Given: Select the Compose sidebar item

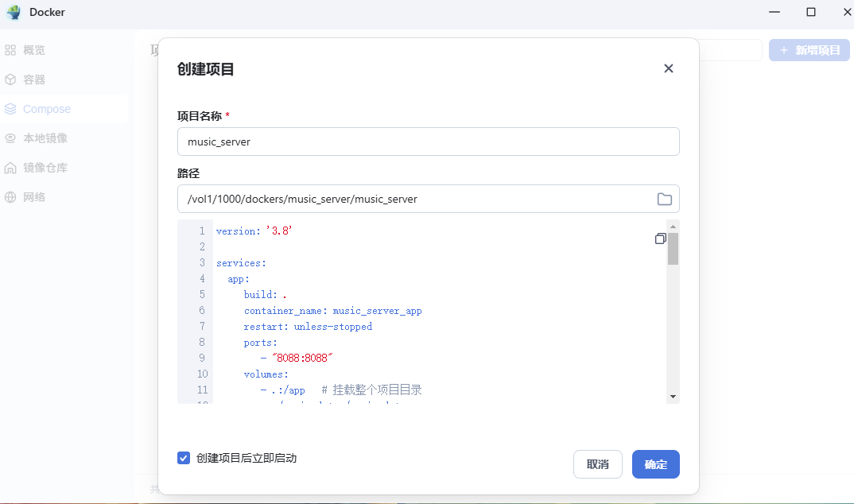Looking at the screenshot, I should click(64, 109).
